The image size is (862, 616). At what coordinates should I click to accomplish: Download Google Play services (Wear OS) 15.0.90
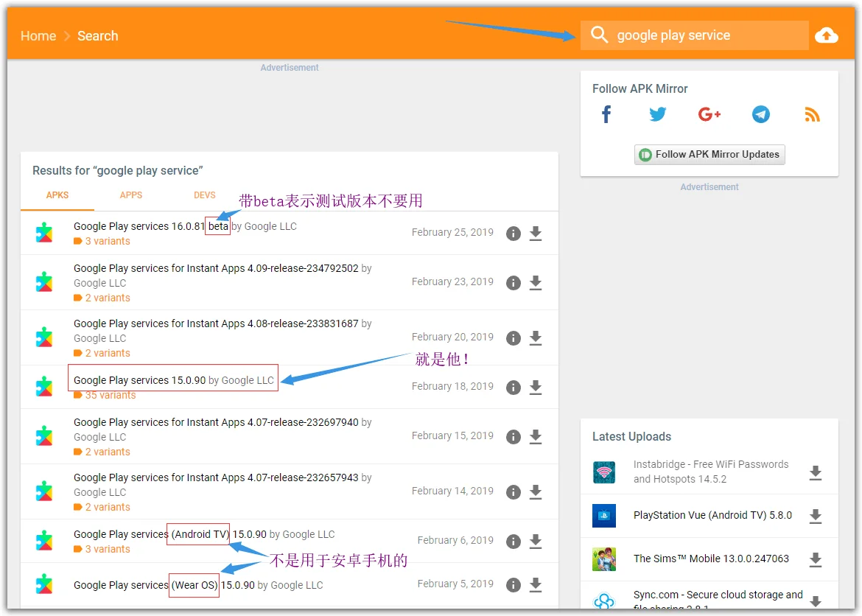pyautogui.click(x=536, y=584)
